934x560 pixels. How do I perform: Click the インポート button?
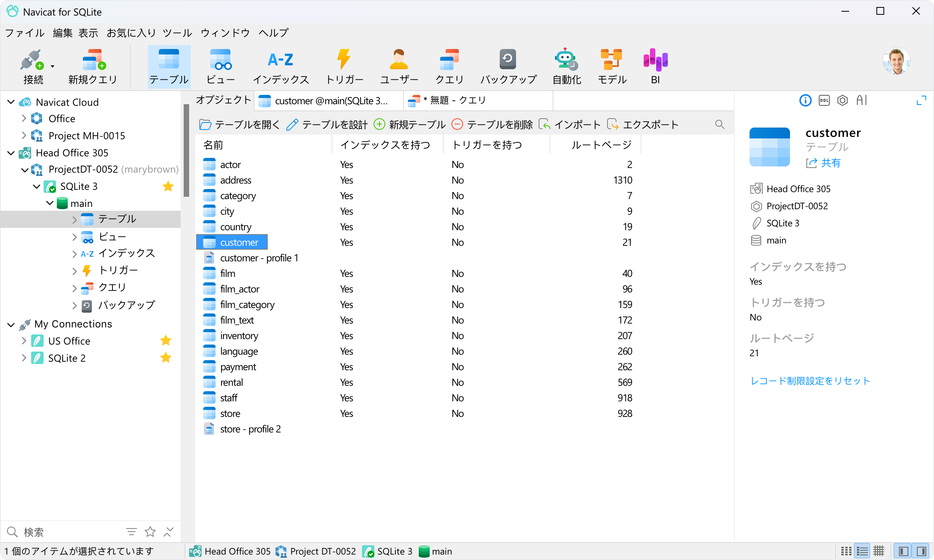pos(570,124)
